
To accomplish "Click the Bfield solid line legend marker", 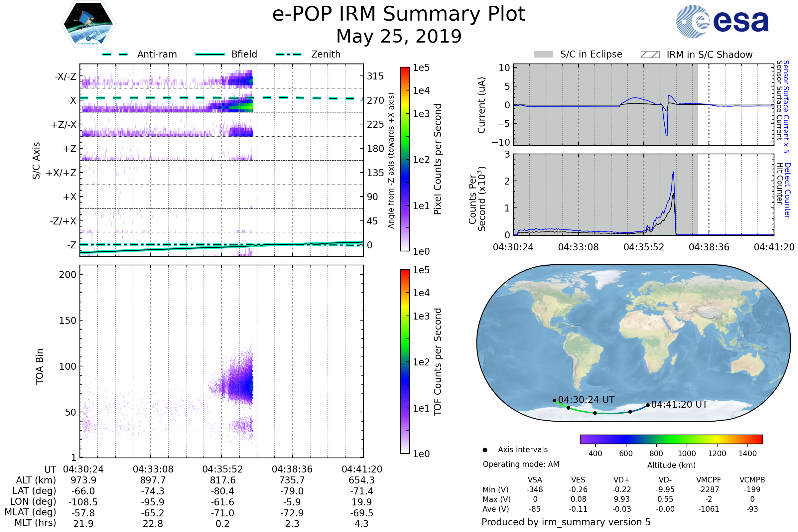I will click(210, 54).
